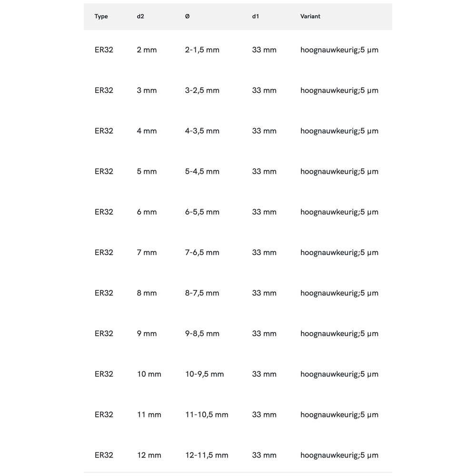Select the 11-10,5 mm range cell
476x476 pixels.
(x=207, y=415)
